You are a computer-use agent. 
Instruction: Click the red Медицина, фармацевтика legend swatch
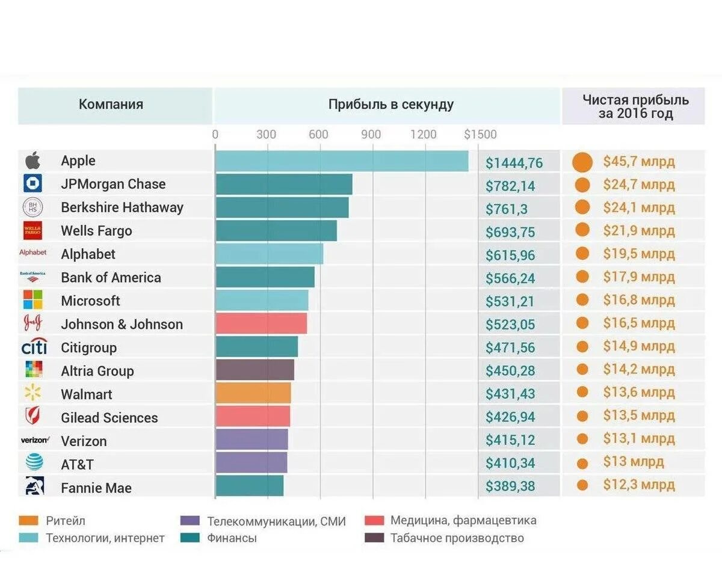click(x=374, y=520)
